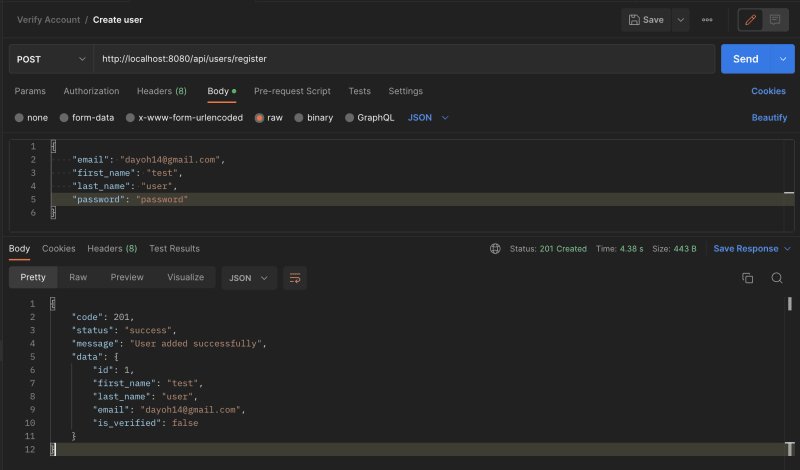Open the response JSON format dropdown
The image size is (800, 470).
click(249, 278)
